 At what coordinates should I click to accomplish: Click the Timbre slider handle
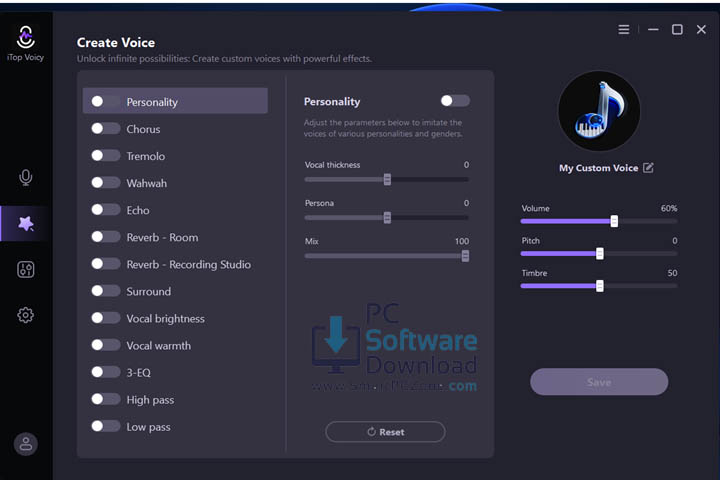(x=599, y=286)
